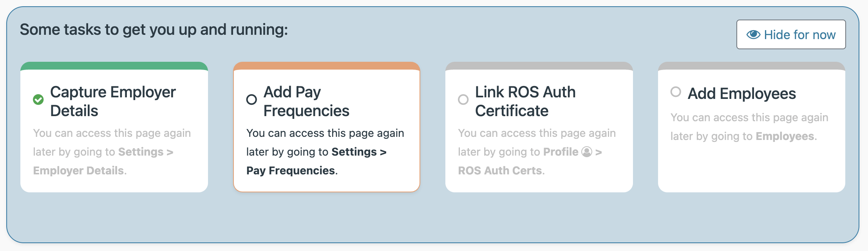Open the Add Pay Frequencies task title
The height and width of the screenshot is (251, 868).
pyautogui.click(x=306, y=101)
